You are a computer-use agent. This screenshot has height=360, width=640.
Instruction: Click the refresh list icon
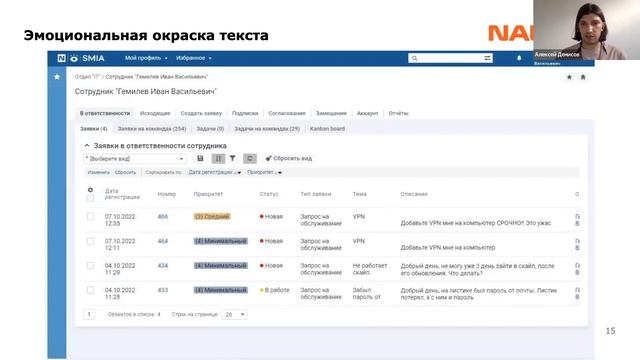[250, 158]
